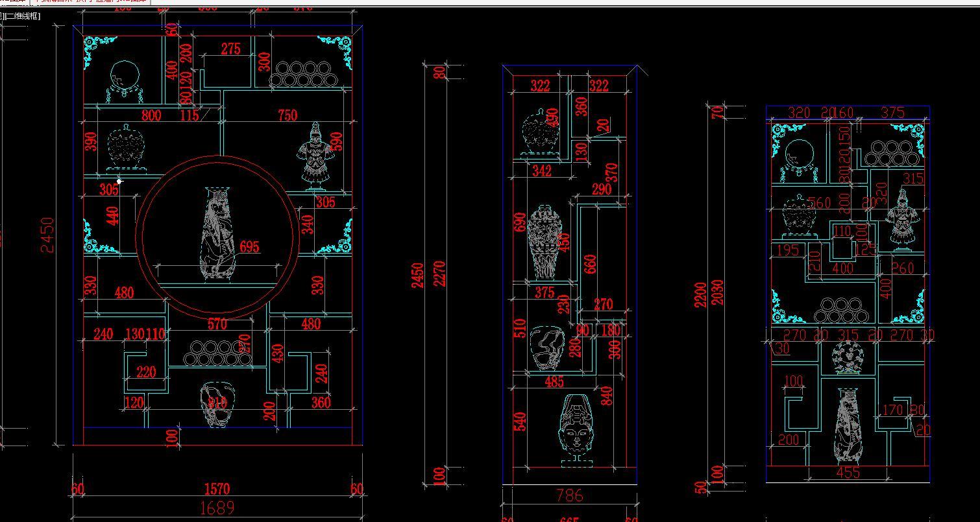
Task: Select the 195 dimension in right cabinet
Action: 787,250
